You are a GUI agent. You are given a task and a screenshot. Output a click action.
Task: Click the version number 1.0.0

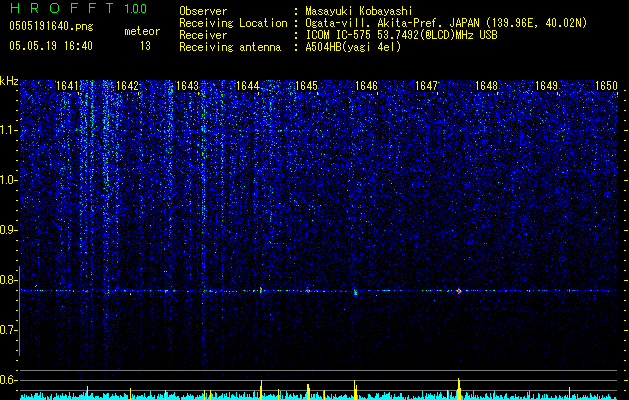coord(136,8)
